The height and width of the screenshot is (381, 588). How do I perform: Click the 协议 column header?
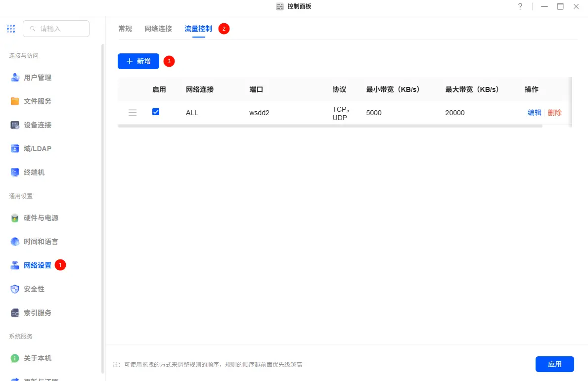coord(339,89)
